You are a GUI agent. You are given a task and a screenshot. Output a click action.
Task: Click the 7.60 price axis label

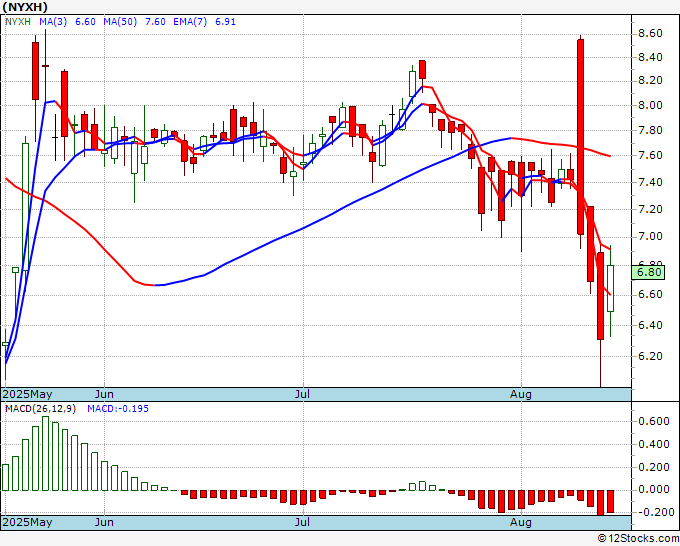click(x=650, y=155)
